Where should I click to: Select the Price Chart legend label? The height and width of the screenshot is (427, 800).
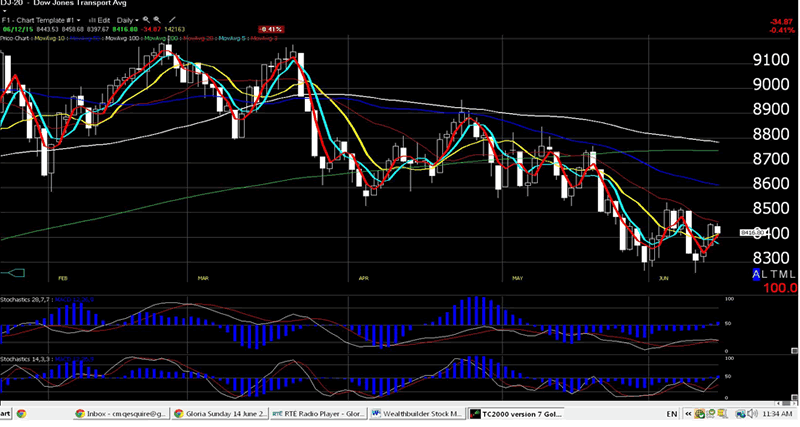coord(13,39)
